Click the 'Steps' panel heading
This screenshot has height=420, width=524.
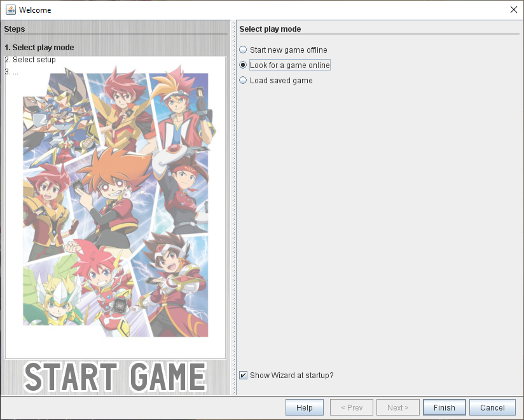point(15,29)
